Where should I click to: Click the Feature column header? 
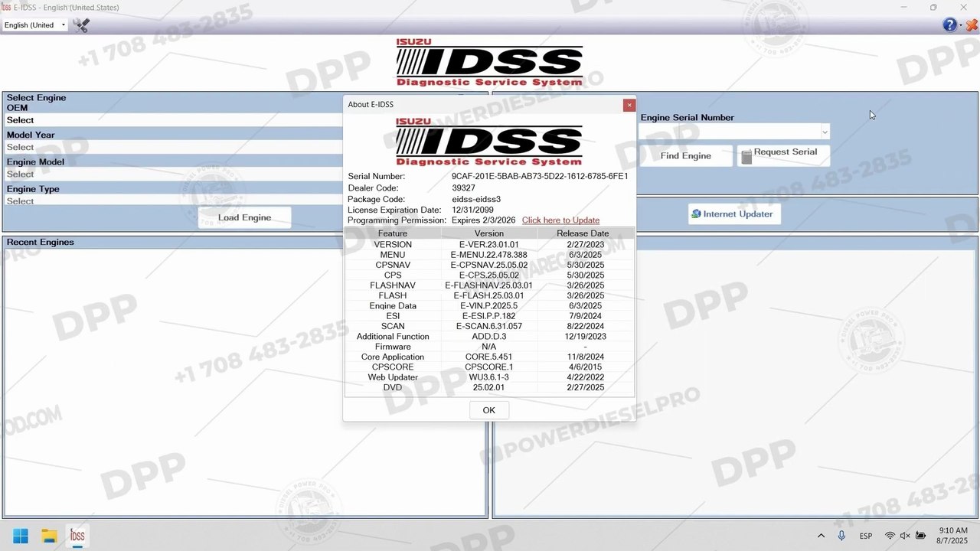point(393,233)
